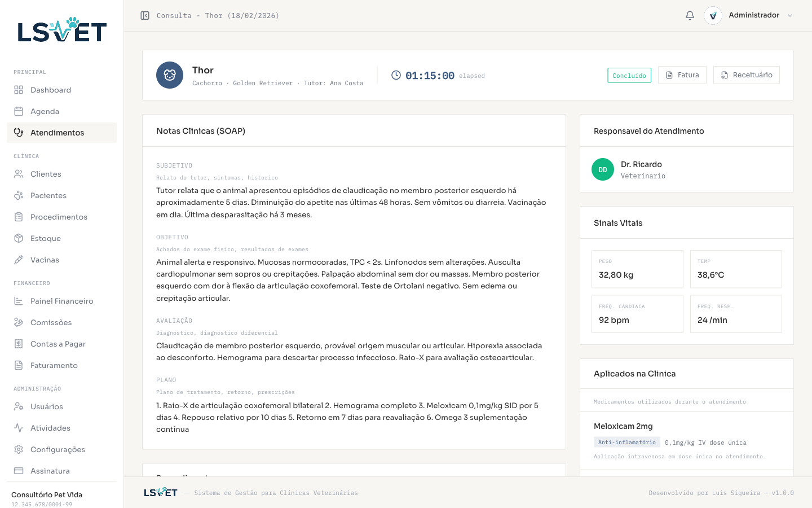Click the Configurações gear icon
The width and height of the screenshot is (812, 508).
19,449
